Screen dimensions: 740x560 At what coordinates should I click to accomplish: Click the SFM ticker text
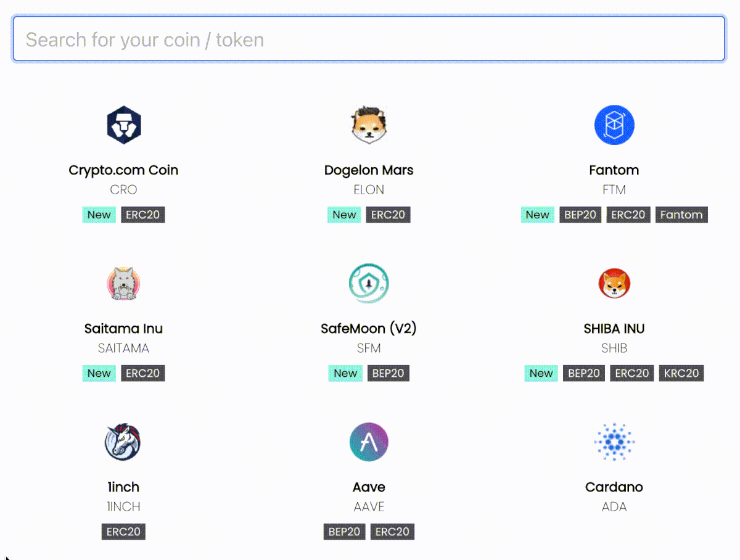pos(369,348)
